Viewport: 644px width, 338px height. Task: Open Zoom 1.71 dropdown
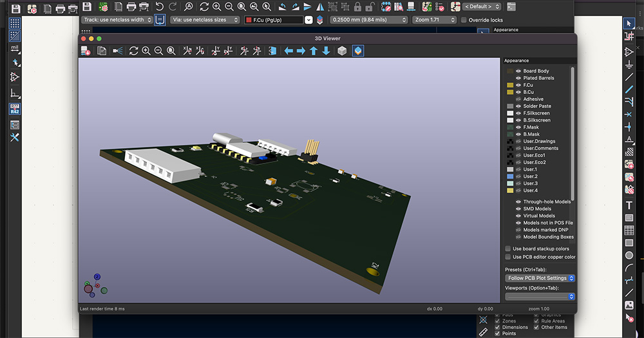point(434,20)
